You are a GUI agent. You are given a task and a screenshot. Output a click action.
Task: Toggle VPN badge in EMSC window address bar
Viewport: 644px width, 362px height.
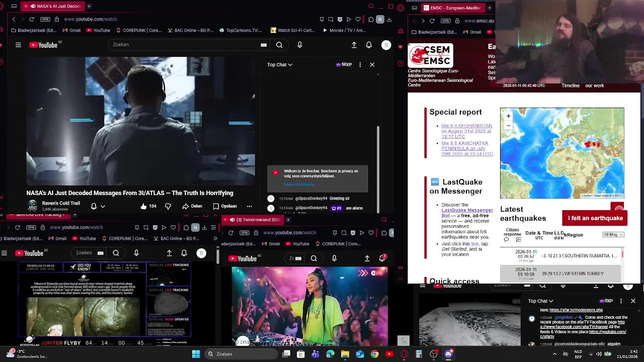(446, 21)
